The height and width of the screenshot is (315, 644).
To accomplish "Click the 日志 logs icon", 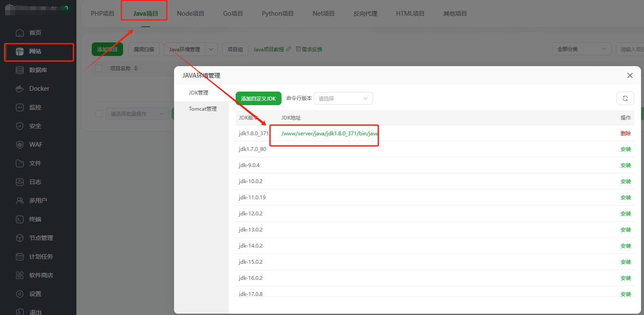I will point(20,182).
